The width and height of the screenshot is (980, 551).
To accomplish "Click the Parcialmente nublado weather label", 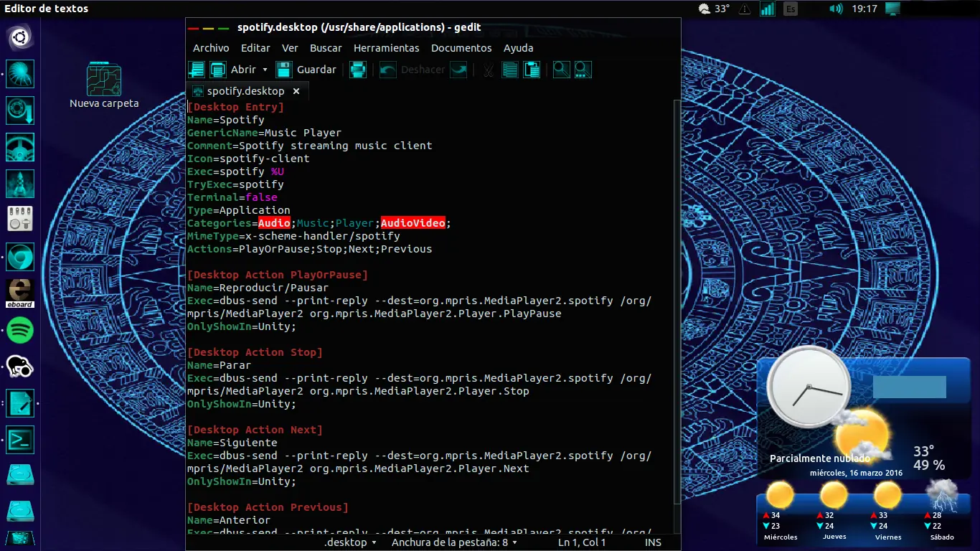I will tap(820, 458).
